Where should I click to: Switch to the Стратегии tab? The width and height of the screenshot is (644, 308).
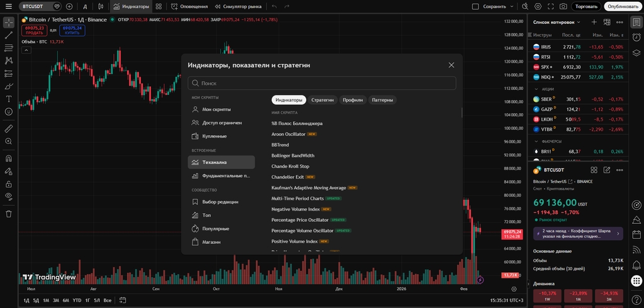pos(323,100)
